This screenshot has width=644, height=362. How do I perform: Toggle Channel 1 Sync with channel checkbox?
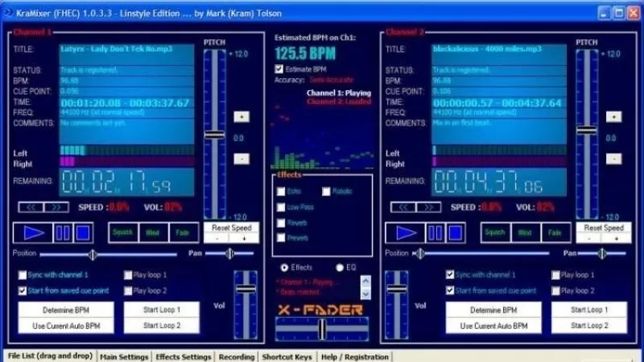click(23, 275)
